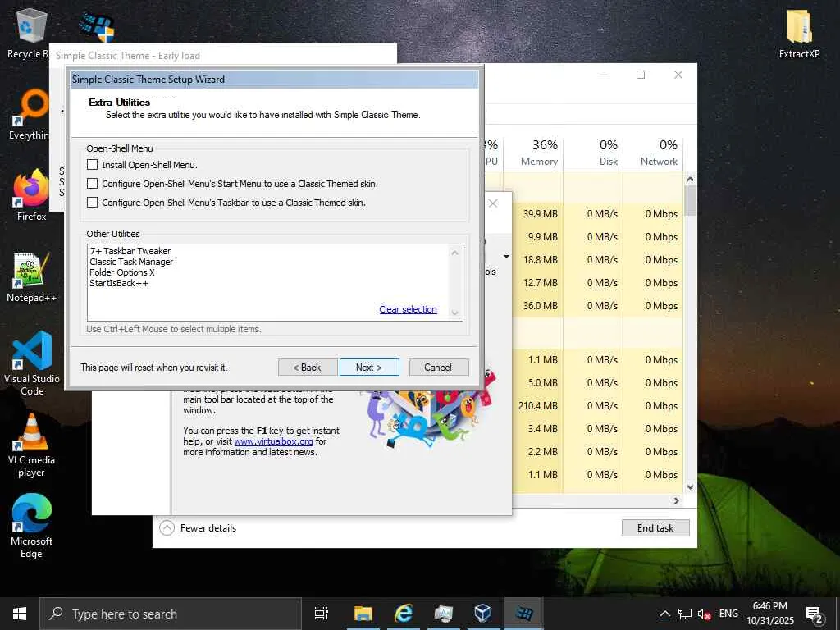Open www.virtualbox.org link in VirtualBox window

pos(273,441)
